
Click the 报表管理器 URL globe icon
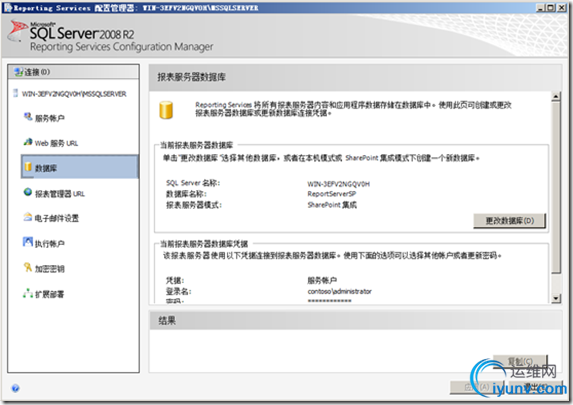pyautogui.click(x=28, y=192)
